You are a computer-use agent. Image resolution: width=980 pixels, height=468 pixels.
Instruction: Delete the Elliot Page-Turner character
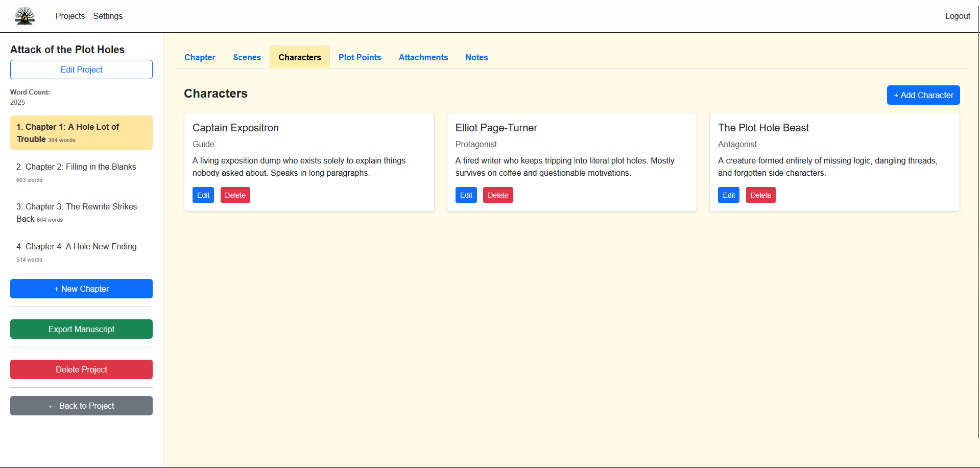(497, 195)
